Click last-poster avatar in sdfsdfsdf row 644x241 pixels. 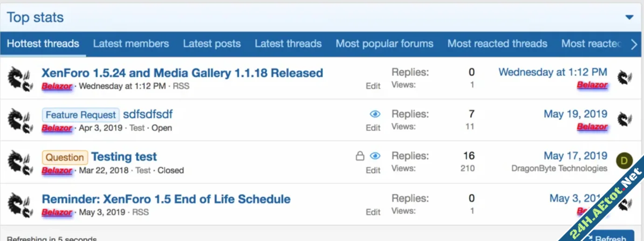point(624,120)
